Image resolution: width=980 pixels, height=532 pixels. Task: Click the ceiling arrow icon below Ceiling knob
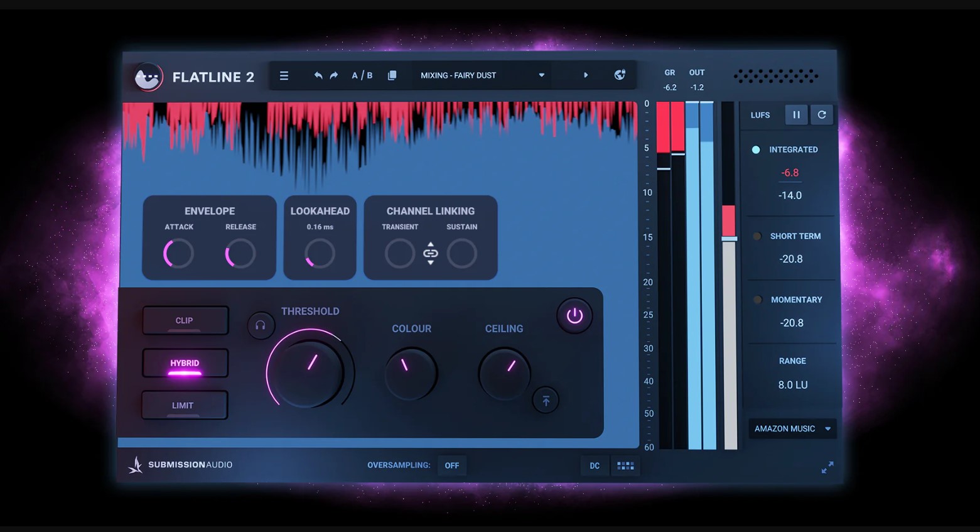point(546,400)
